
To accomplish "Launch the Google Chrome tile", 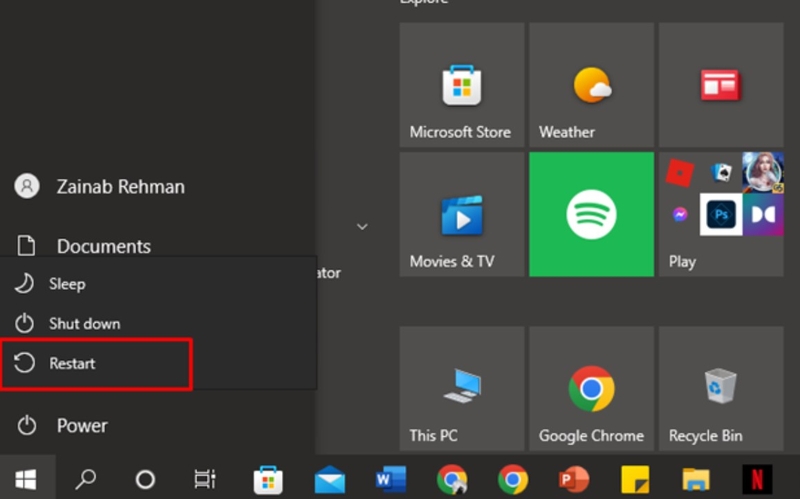I will tap(591, 389).
